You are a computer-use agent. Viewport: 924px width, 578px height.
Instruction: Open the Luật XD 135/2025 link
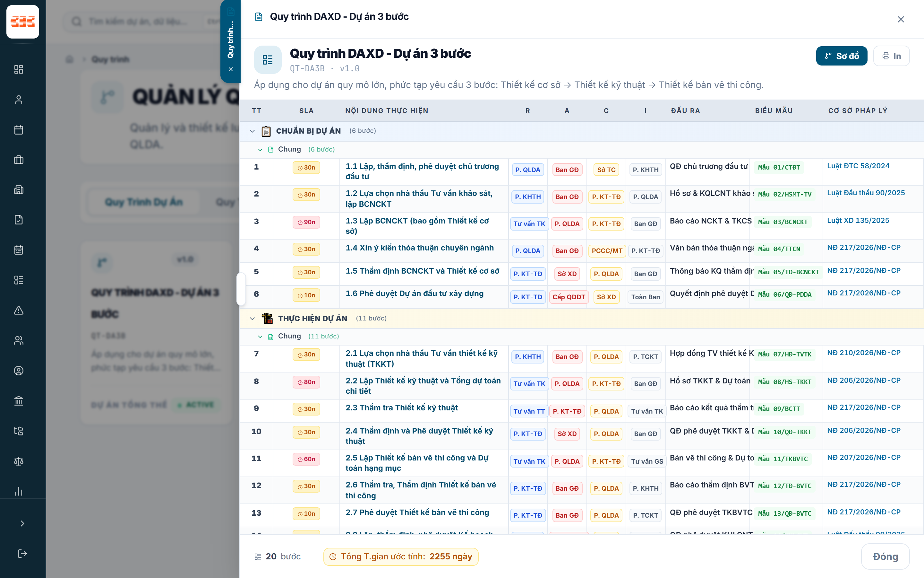pos(858,221)
